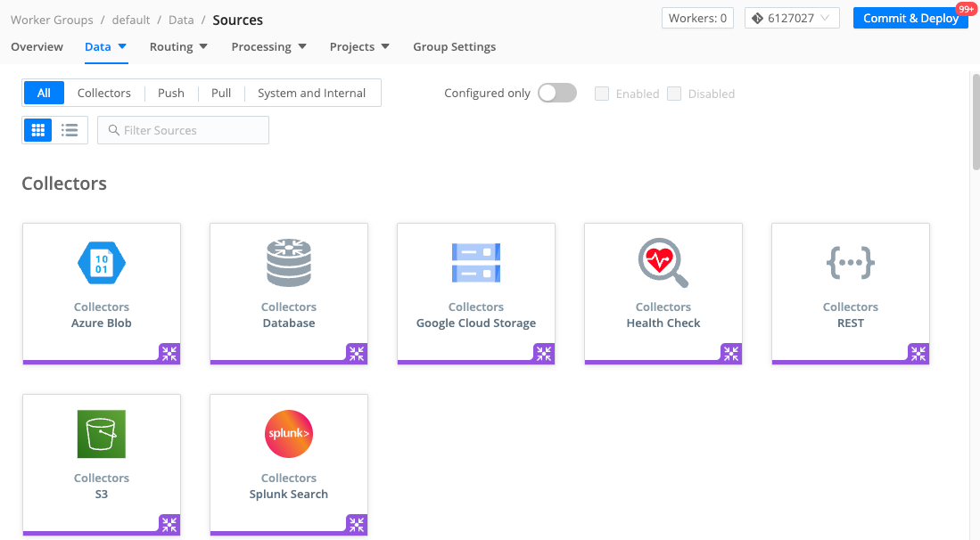Click the Database collector icon
Viewport: 980px width, 540px height.
tap(288, 262)
